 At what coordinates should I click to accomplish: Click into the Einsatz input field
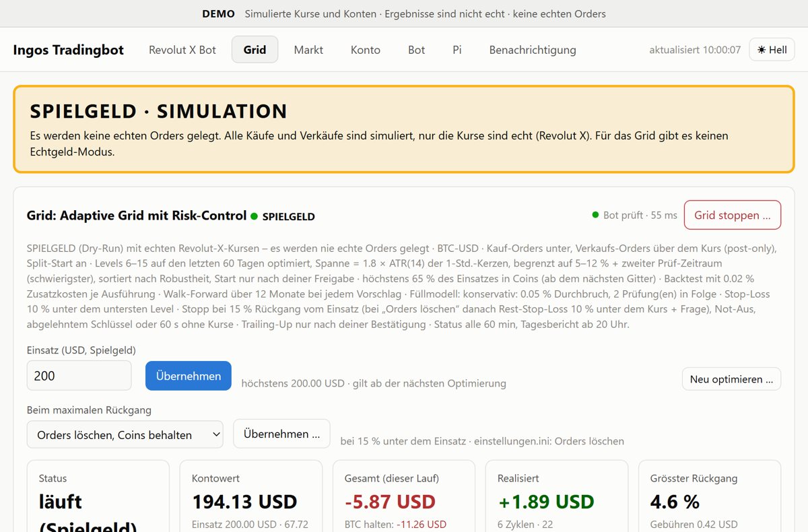[x=79, y=376]
